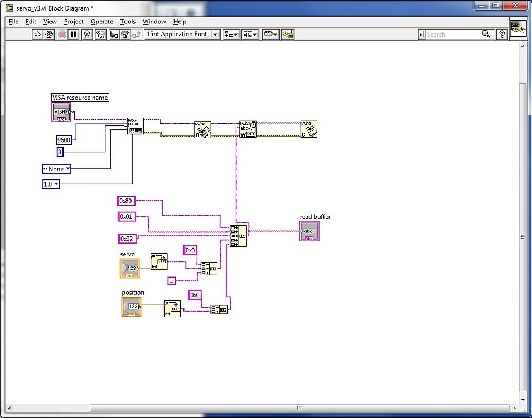This screenshot has width=532, height=418.
Task: Toggle Retain Wire Values button
Action: tap(100, 35)
